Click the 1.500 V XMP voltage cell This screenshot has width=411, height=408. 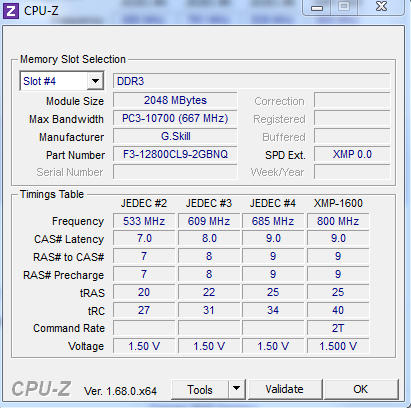[338, 346]
